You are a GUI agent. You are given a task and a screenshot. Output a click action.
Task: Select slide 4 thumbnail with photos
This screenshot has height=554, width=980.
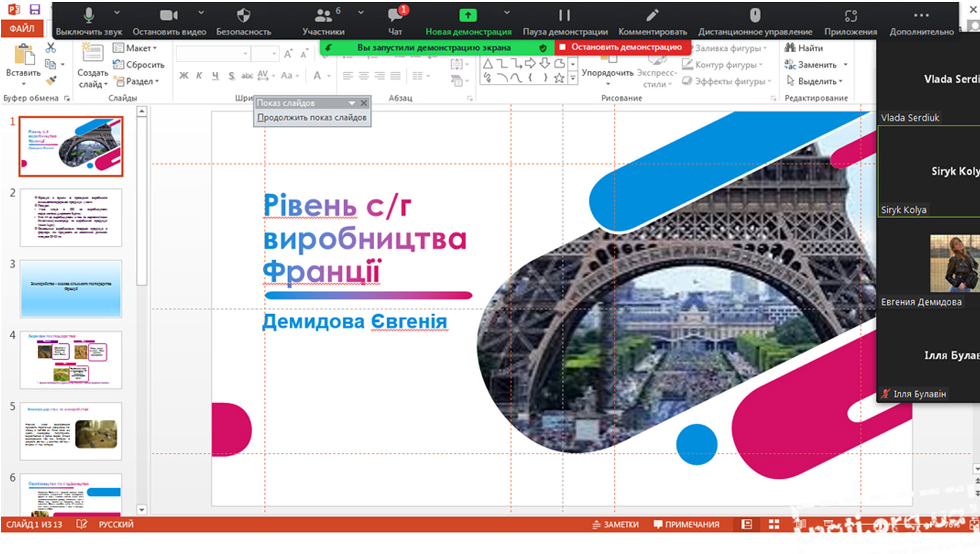tap(71, 360)
